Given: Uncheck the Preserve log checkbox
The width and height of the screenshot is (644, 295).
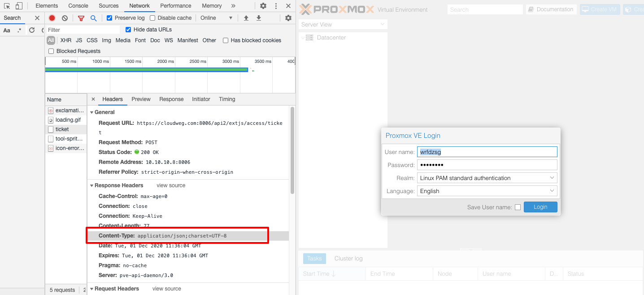Looking at the screenshot, I should [109, 18].
